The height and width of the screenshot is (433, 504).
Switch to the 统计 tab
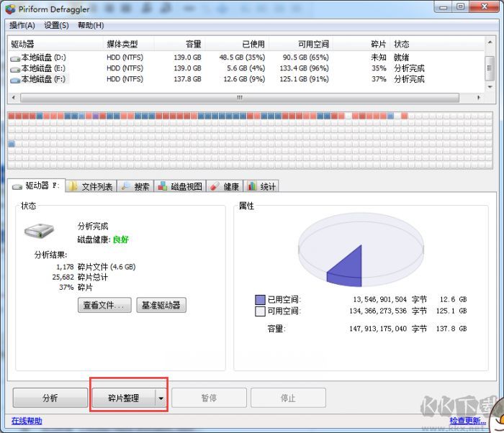pyautogui.click(x=262, y=186)
